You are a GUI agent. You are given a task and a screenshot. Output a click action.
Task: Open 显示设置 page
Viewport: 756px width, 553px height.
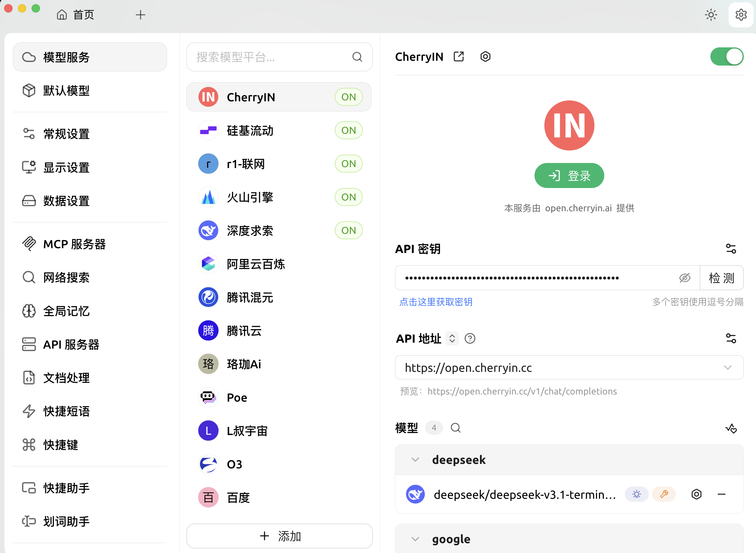pos(90,167)
